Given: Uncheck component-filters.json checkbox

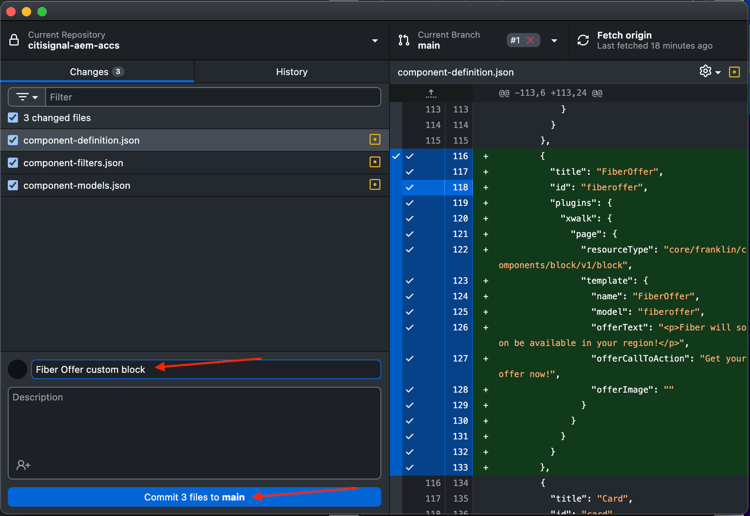Looking at the screenshot, I should pos(13,163).
